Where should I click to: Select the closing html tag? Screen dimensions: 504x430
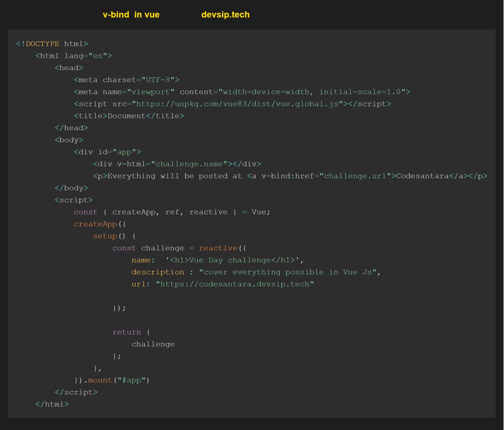pyautogui.click(x=52, y=404)
